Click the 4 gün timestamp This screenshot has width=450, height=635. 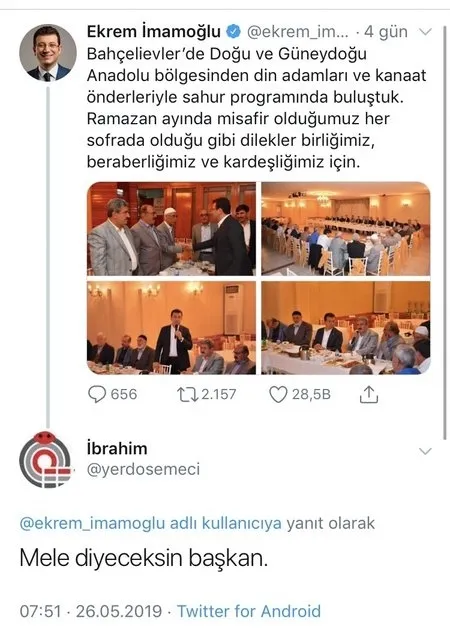pos(386,32)
